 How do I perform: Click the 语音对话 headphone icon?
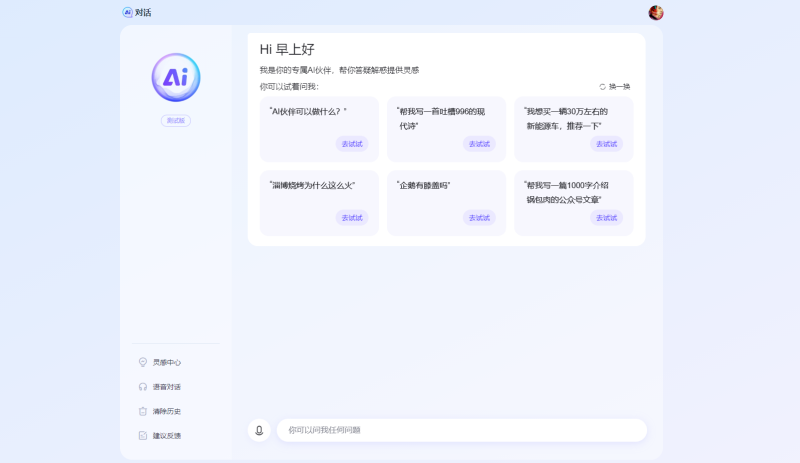[143, 387]
